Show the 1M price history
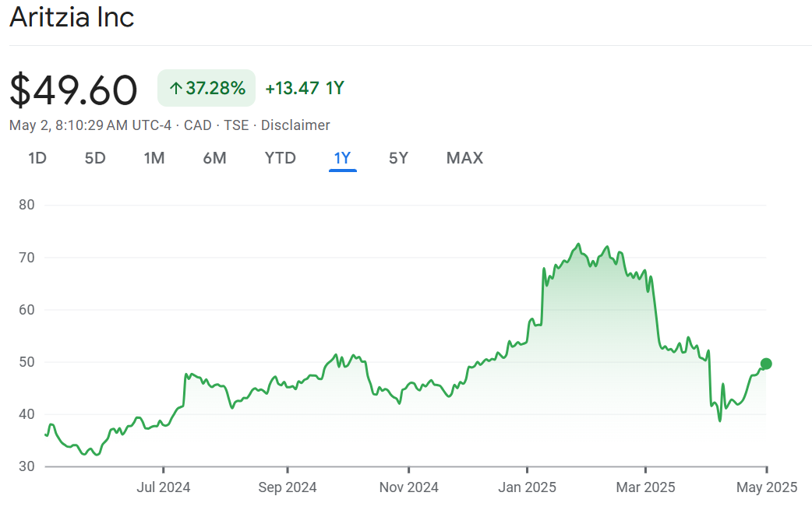 [x=154, y=158]
